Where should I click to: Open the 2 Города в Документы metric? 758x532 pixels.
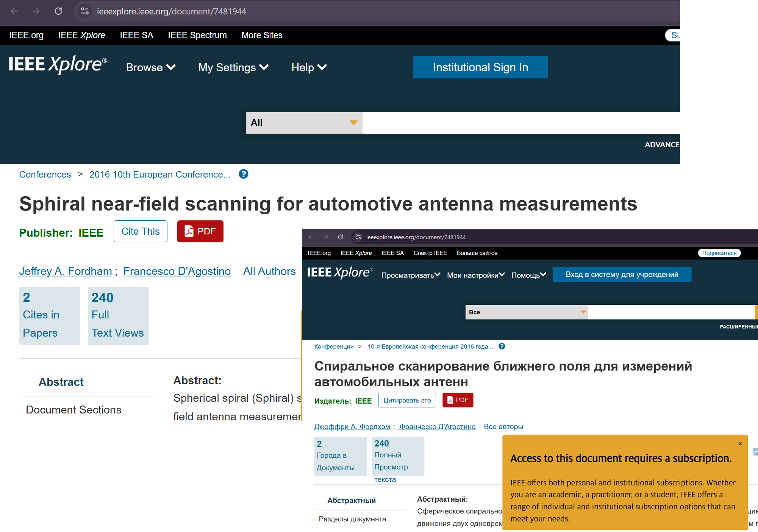(341, 456)
